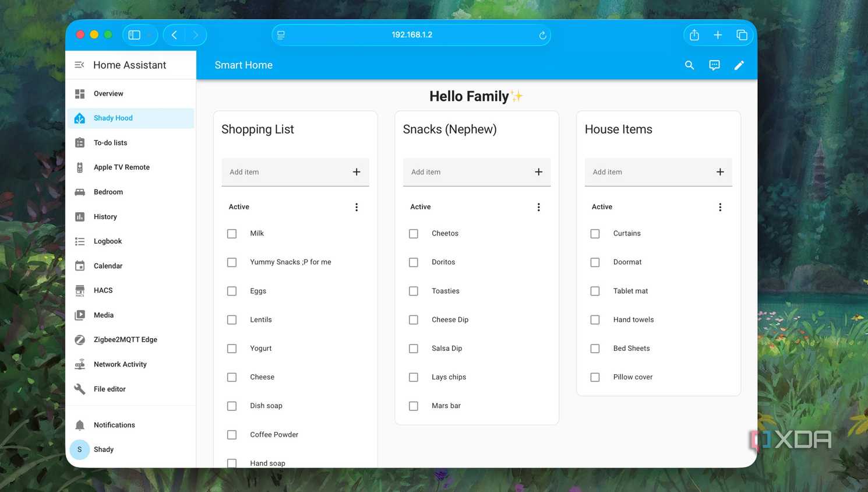Click the Safari address bar 192.168.1.2

(x=411, y=35)
